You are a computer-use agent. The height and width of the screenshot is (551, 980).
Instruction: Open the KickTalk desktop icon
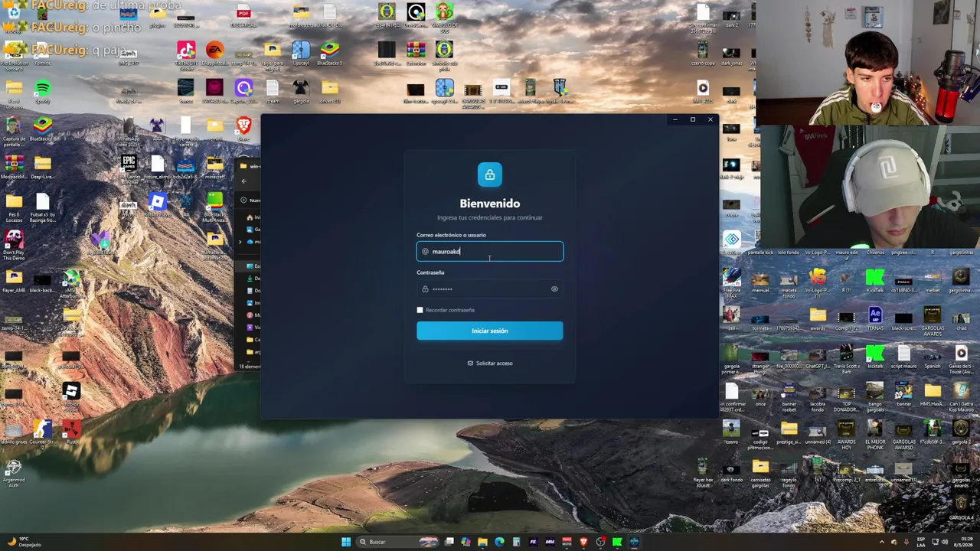click(875, 282)
